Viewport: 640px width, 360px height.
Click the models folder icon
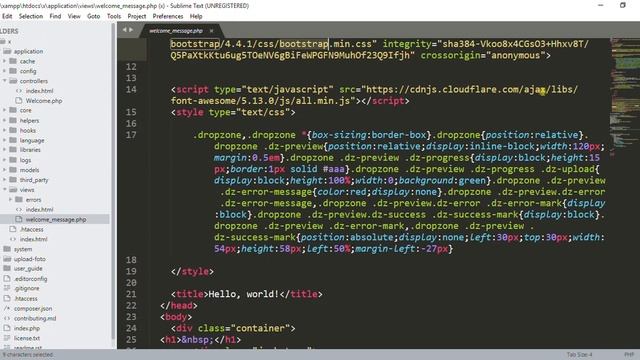tap(13, 170)
